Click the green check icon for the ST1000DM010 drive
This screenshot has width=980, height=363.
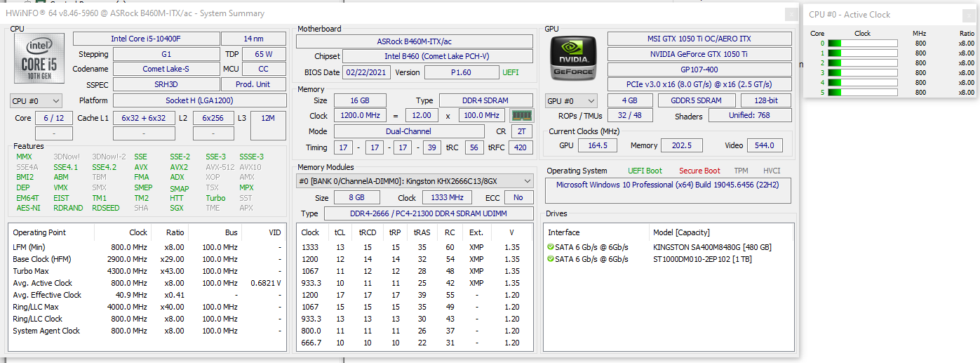tap(551, 259)
